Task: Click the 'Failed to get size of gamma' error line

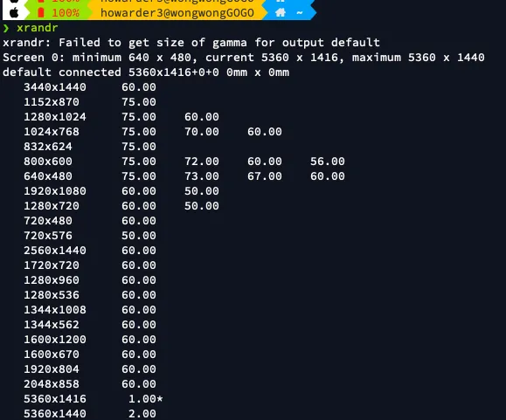Action: pos(191,43)
